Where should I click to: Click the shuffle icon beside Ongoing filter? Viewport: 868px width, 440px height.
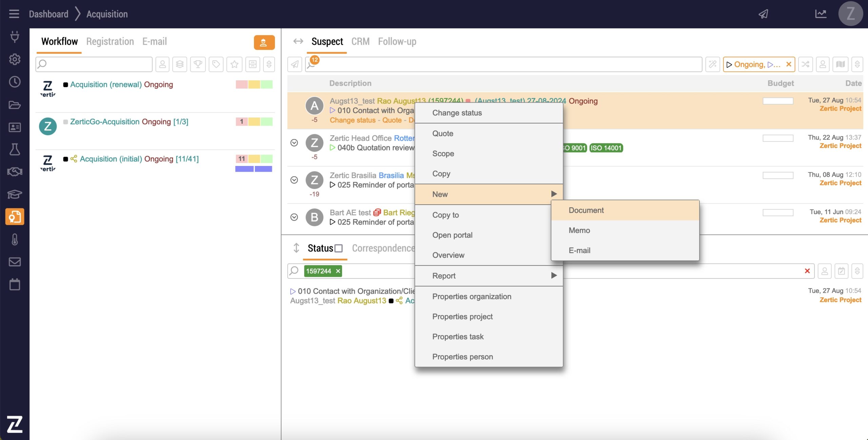pos(806,64)
